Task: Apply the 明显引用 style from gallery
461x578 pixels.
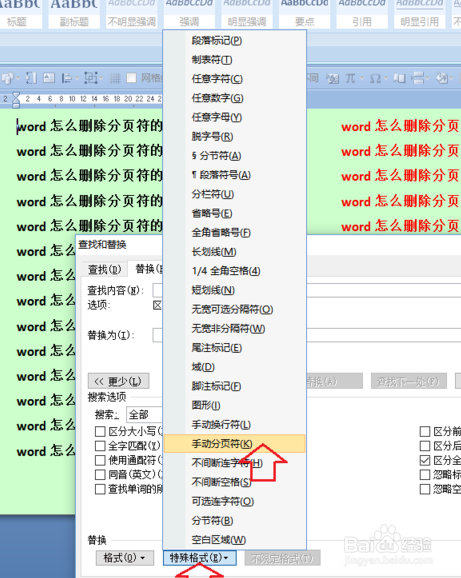Action: (x=420, y=14)
